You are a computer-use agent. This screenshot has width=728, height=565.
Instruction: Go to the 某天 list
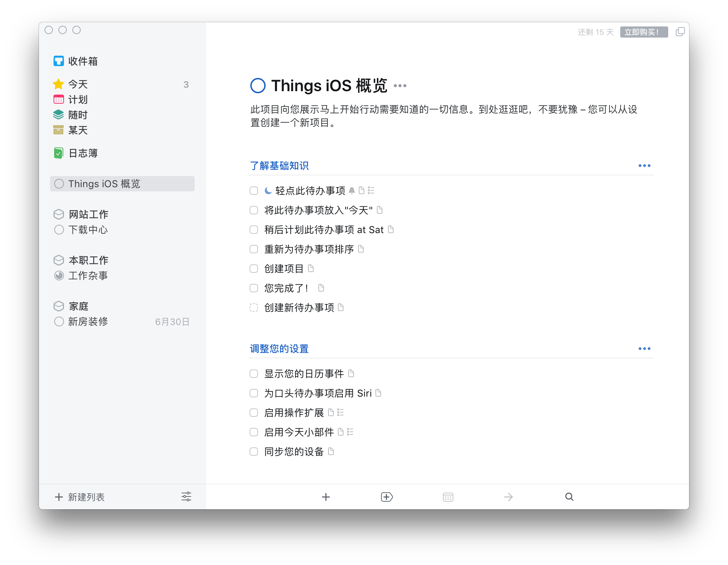click(x=78, y=130)
